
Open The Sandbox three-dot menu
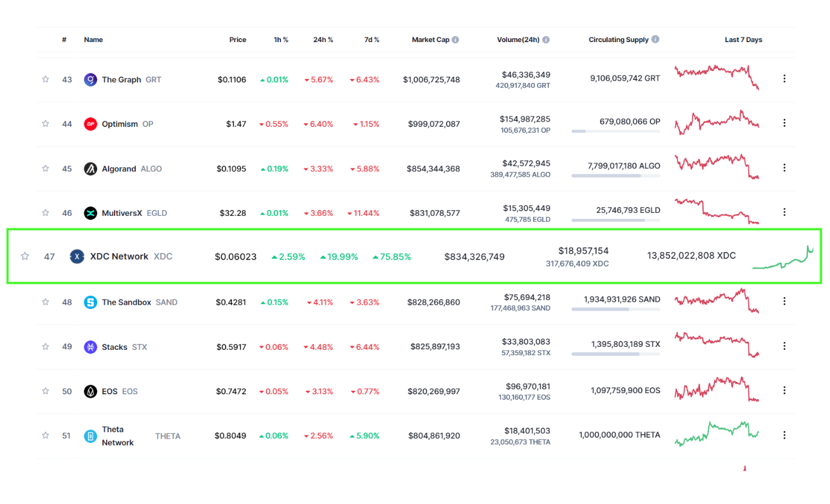[784, 301]
